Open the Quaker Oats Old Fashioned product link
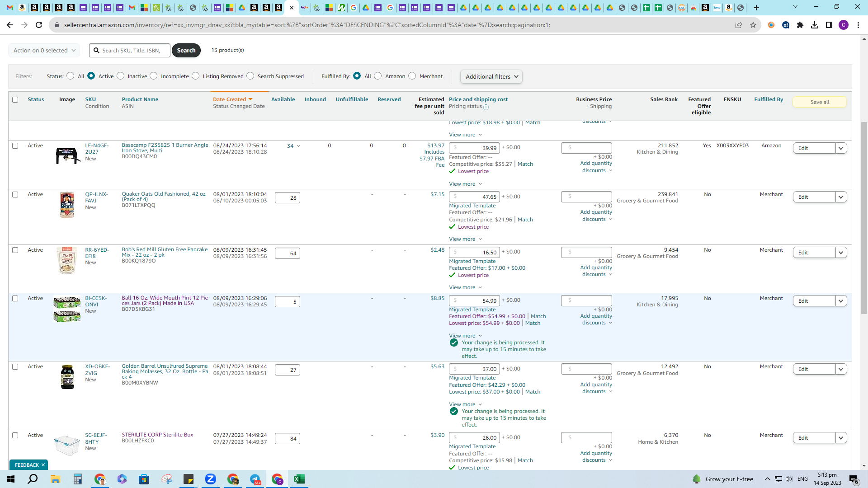The height and width of the screenshot is (488, 868). pos(164,197)
